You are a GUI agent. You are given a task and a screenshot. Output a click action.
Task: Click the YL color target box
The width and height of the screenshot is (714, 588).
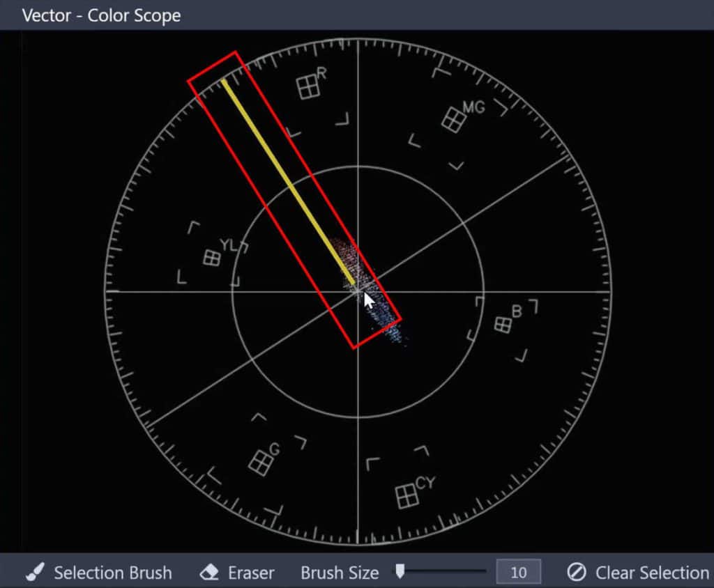[213, 258]
